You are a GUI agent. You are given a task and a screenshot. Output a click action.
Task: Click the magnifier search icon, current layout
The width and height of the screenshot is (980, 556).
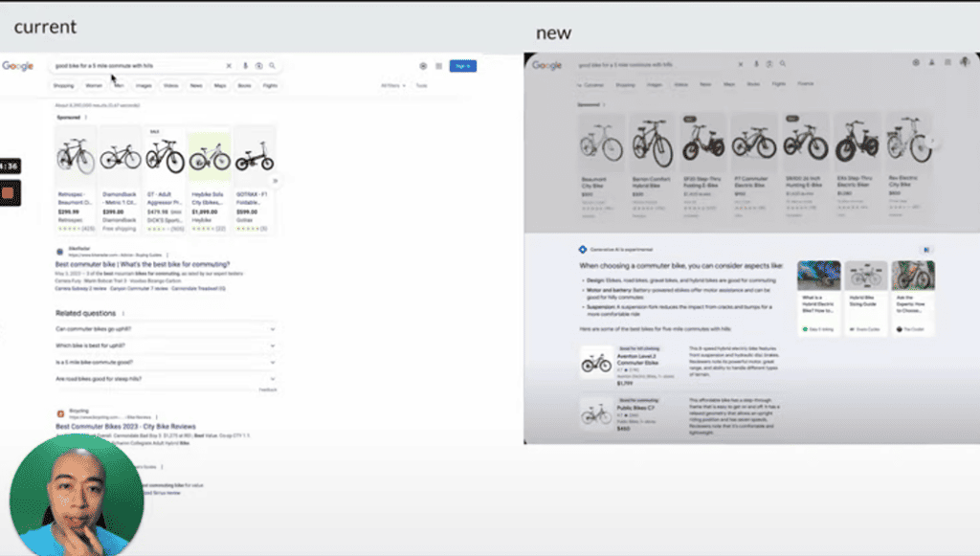point(272,66)
